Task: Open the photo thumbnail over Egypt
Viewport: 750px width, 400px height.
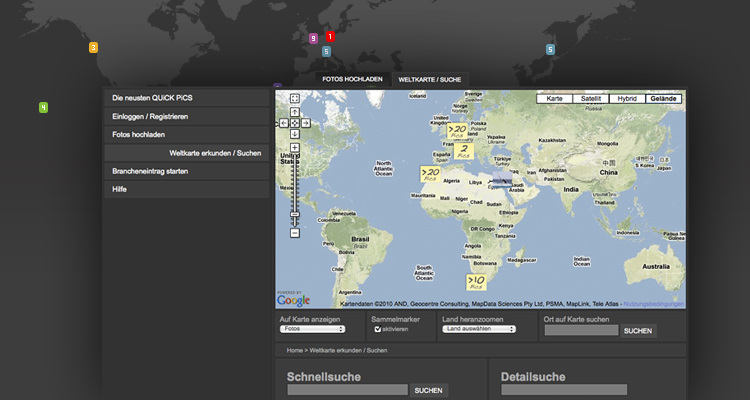Action: (502, 180)
